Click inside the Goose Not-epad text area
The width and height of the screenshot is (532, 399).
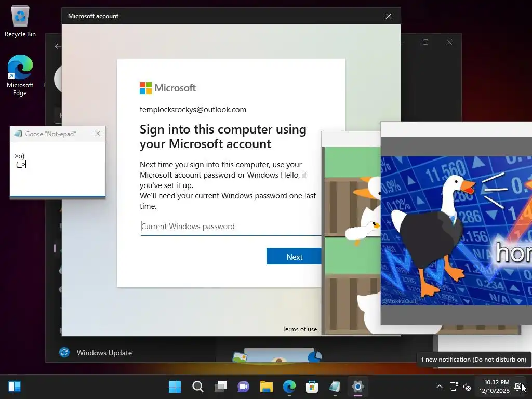pyautogui.click(x=57, y=169)
